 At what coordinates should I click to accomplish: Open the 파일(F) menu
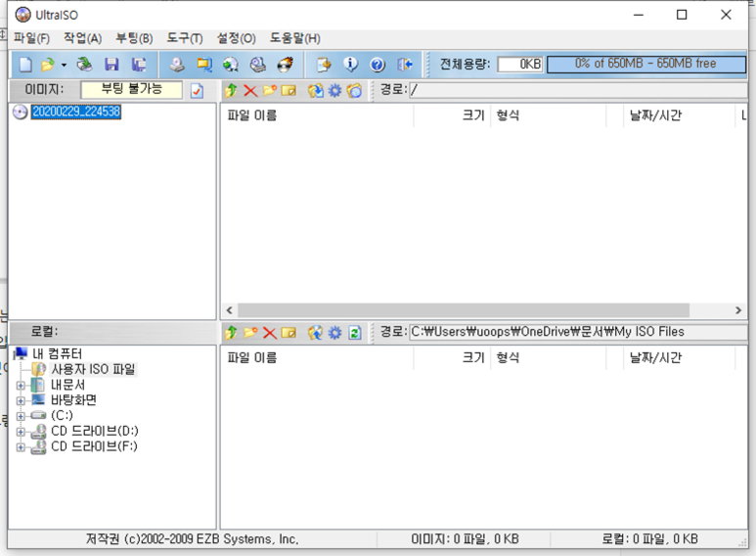coord(31,38)
